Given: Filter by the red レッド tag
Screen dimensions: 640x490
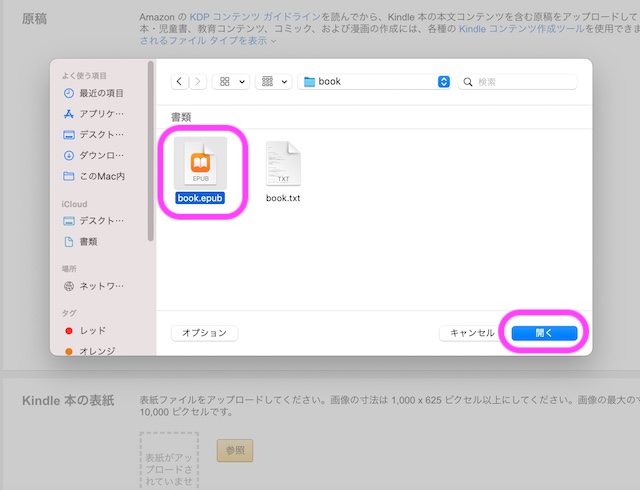Looking at the screenshot, I should (92, 330).
